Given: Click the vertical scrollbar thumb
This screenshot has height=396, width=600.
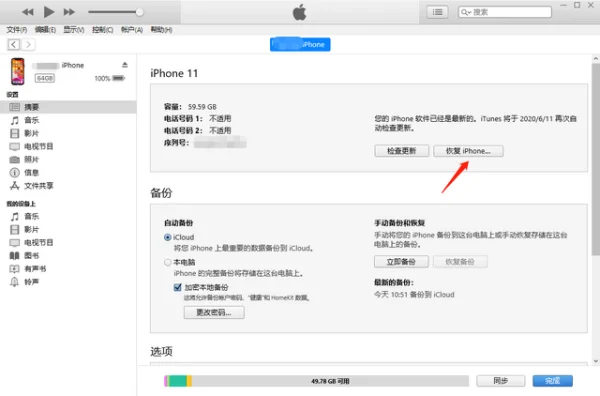Looking at the screenshot, I should click(595, 159).
